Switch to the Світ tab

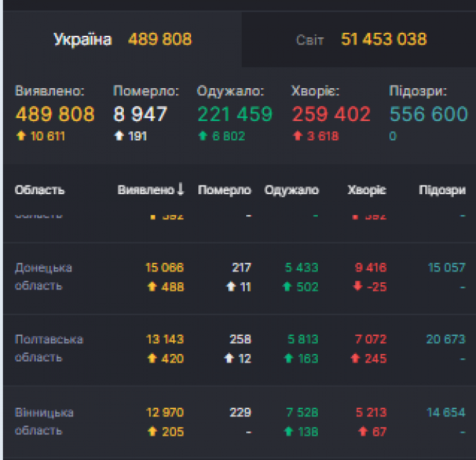[361, 39]
